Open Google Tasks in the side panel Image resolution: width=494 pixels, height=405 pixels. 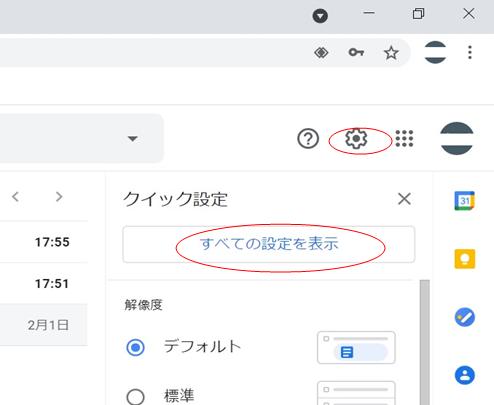tap(465, 317)
